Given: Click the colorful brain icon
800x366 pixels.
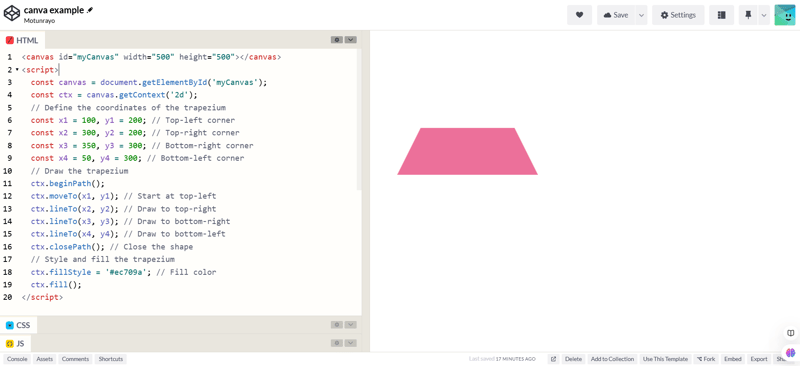Looking at the screenshot, I should coord(791,352).
